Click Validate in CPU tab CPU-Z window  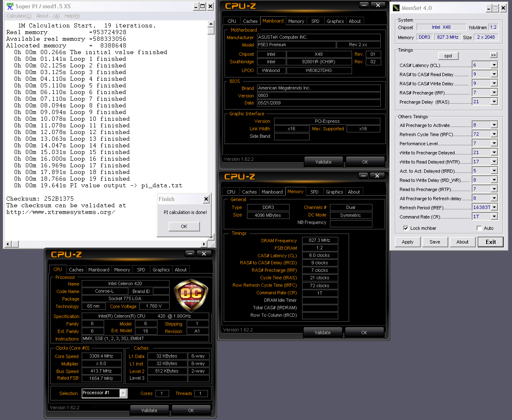tap(149, 410)
